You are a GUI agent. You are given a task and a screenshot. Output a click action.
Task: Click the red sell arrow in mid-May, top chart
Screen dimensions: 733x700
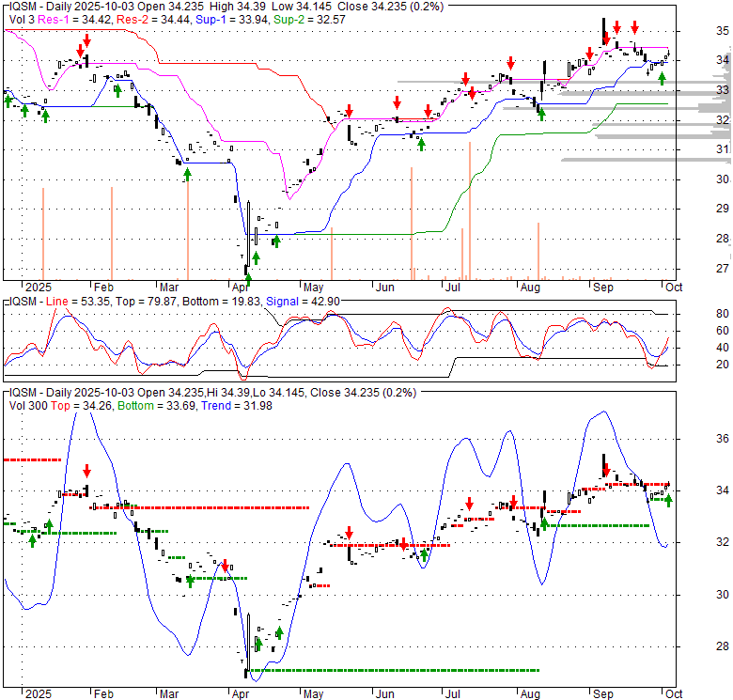(x=349, y=111)
